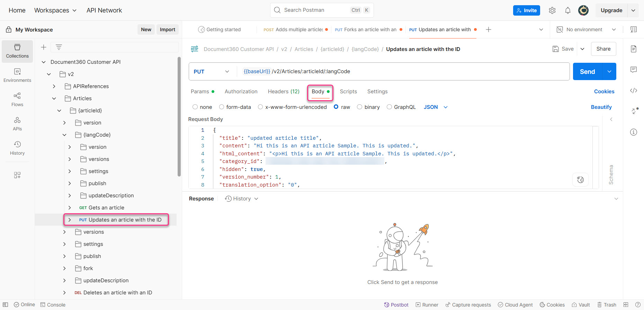Viewport: 644px width, 310px height.
Task: Select the none body type radio
Action: (x=195, y=107)
